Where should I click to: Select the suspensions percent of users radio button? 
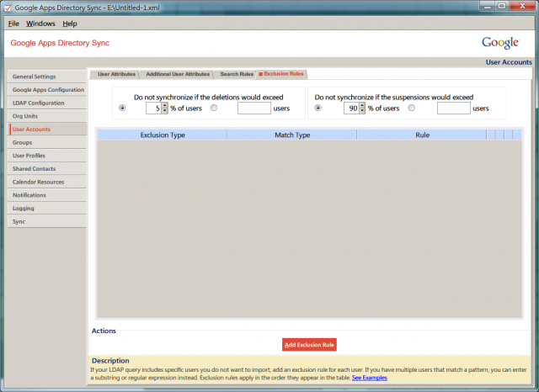coord(318,108)
